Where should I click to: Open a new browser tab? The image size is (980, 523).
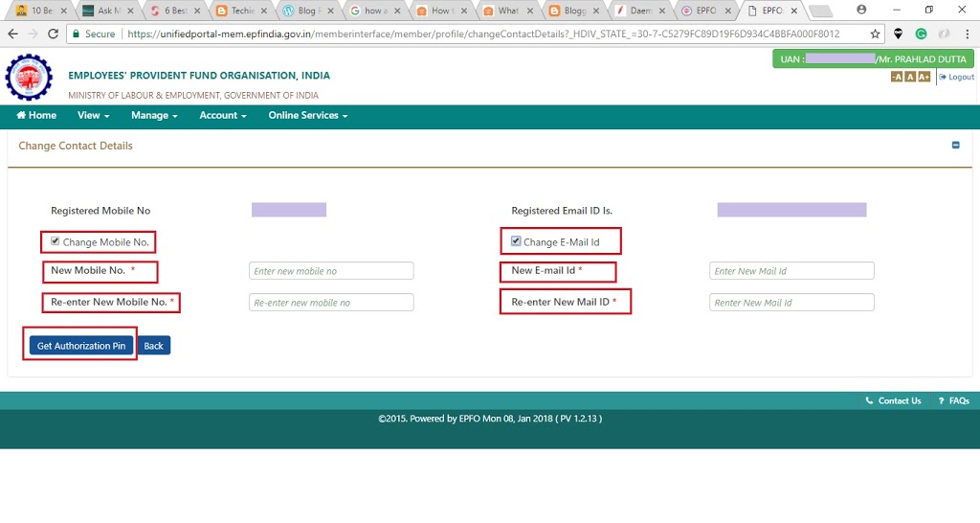pyautogui.click(x=820, y=11)
